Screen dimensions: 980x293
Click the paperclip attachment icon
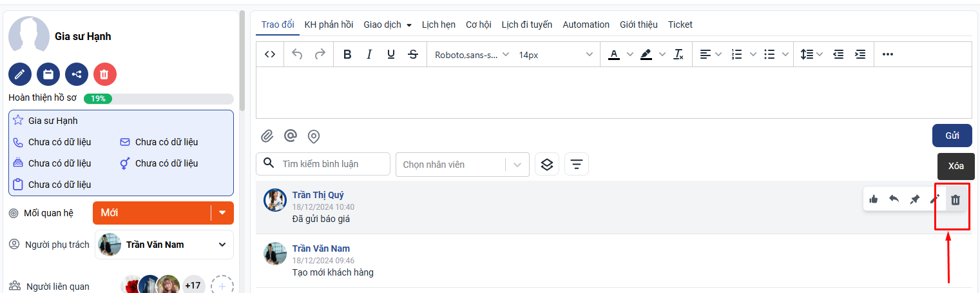tap(267, 136)
